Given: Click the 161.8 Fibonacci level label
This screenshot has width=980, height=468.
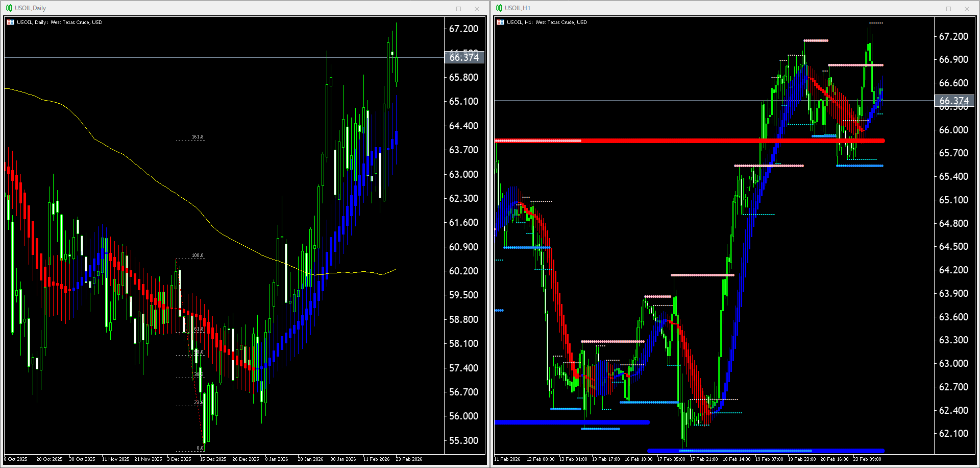Looking at the screenshot, I should pos(198,137).
